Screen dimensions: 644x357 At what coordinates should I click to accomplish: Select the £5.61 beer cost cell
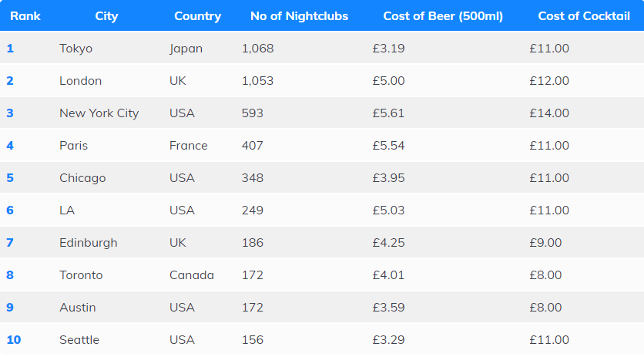click(388, 113)
